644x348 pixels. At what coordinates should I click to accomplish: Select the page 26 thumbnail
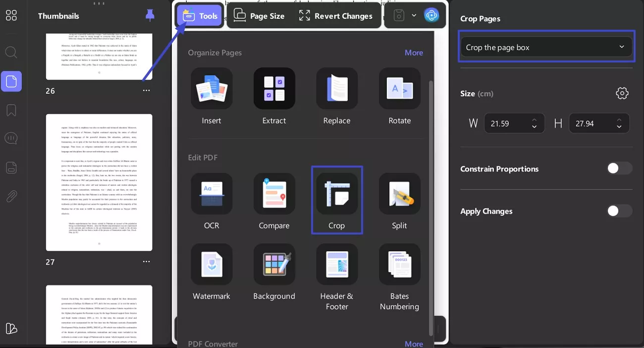[x=99, y=57]
